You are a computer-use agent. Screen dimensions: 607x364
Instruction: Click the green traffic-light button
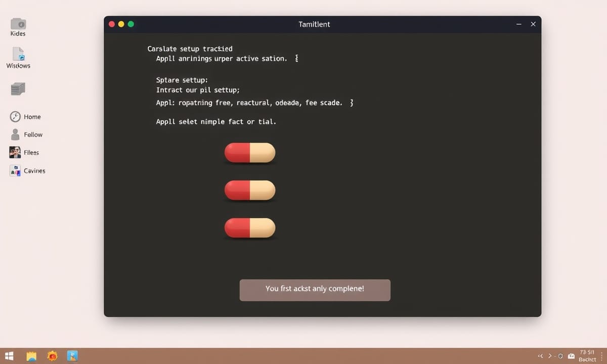pyautogui.click(x=131, y=24)
